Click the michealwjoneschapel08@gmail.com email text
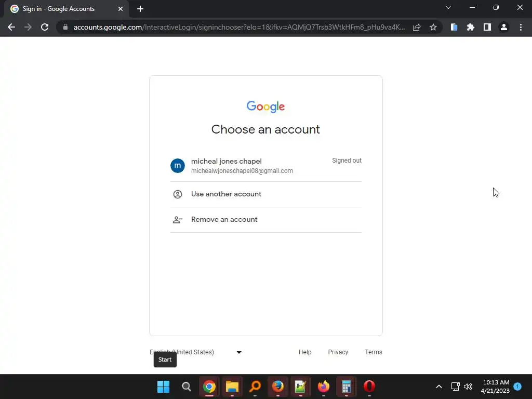Image resolution: width=532 pixels, height=399 pixels. [x=242, y=171]
